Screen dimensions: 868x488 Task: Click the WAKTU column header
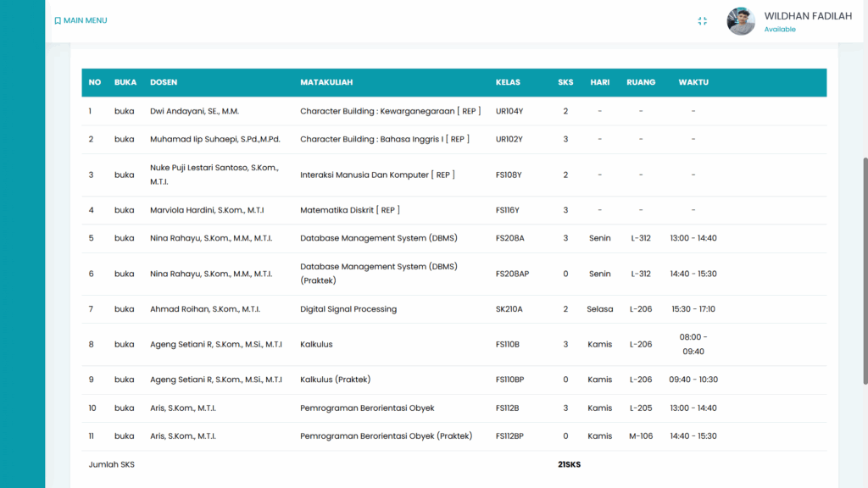coord(693,82)
